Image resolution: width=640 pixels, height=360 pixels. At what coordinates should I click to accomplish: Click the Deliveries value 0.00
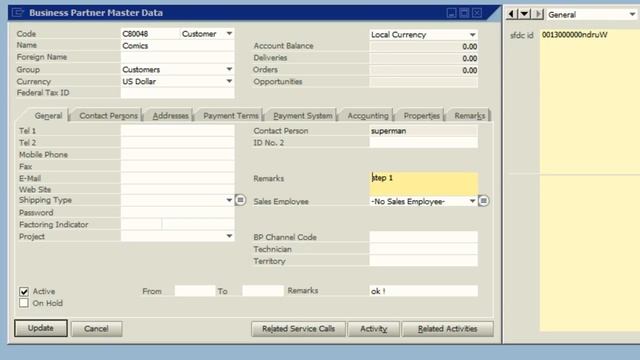423,58
